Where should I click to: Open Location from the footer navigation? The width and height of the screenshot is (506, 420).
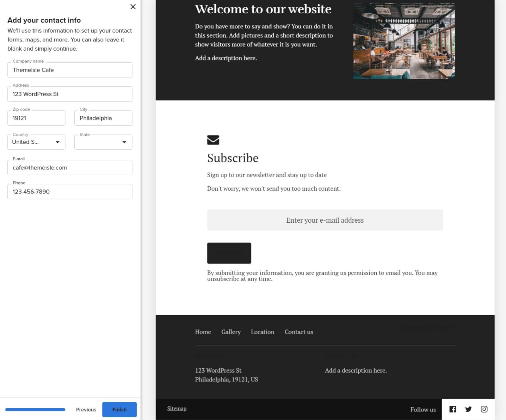pyautogui.click(x=262, y=332)
